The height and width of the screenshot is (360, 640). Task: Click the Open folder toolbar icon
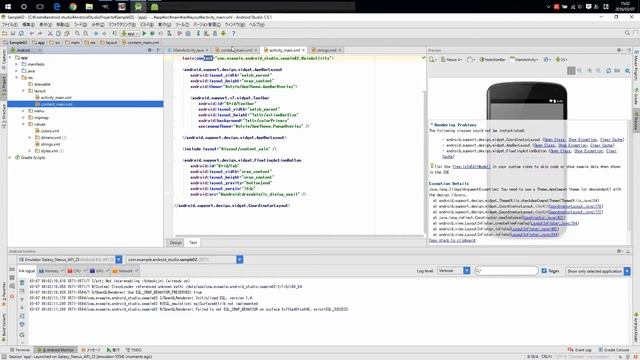tap(5, 33)
